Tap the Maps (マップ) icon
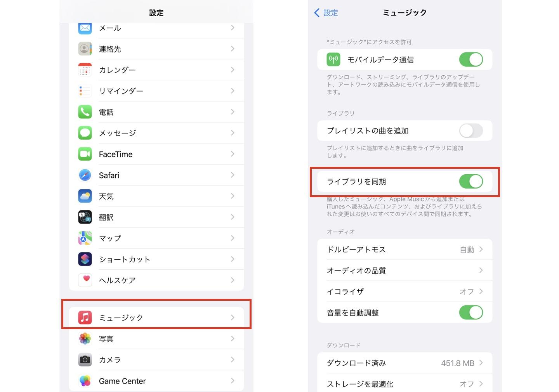The width and height of the screenshot is (559, 392). (x=85, y=238)
